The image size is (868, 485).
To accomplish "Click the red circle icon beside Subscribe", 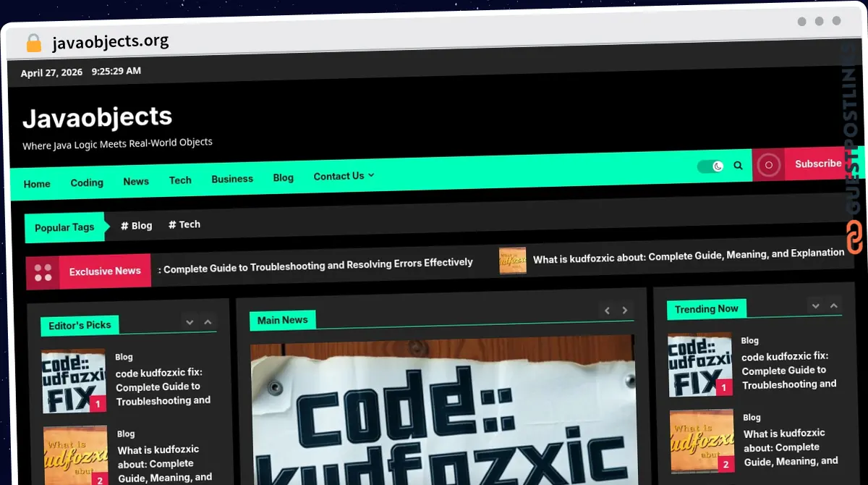I will (x=768, y=165).
